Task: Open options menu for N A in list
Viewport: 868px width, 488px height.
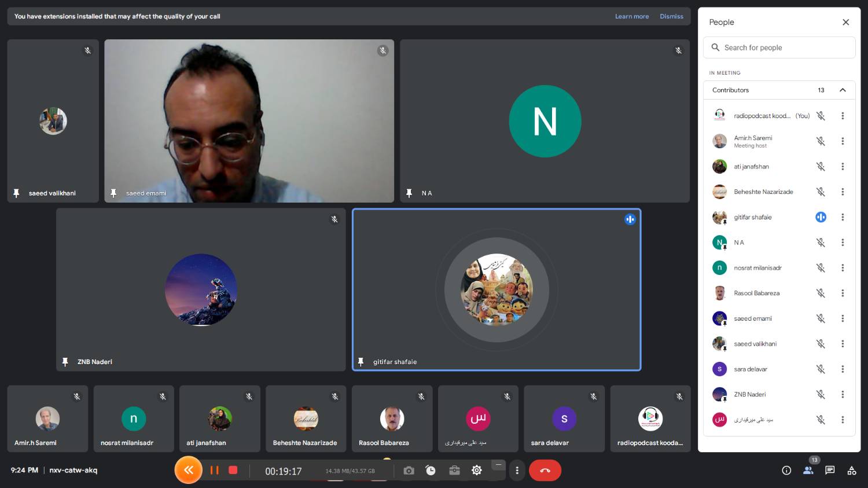Action: click(843, 243)
